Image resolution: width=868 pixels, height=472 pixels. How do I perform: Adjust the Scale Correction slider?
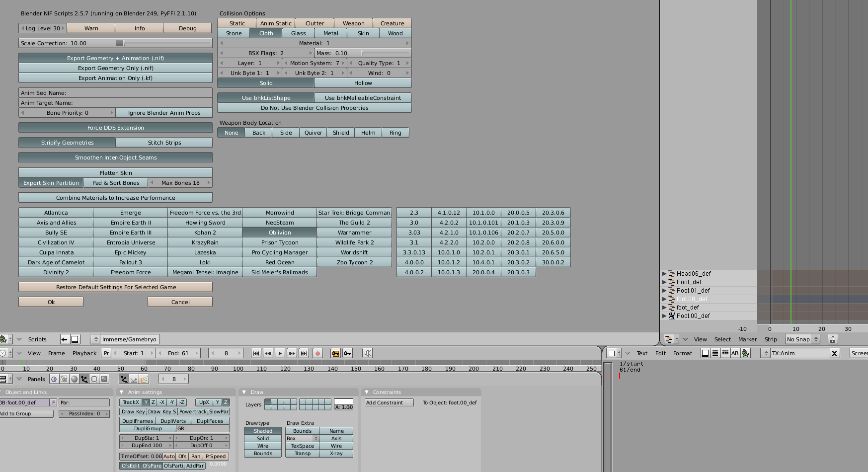pos(115,43)
